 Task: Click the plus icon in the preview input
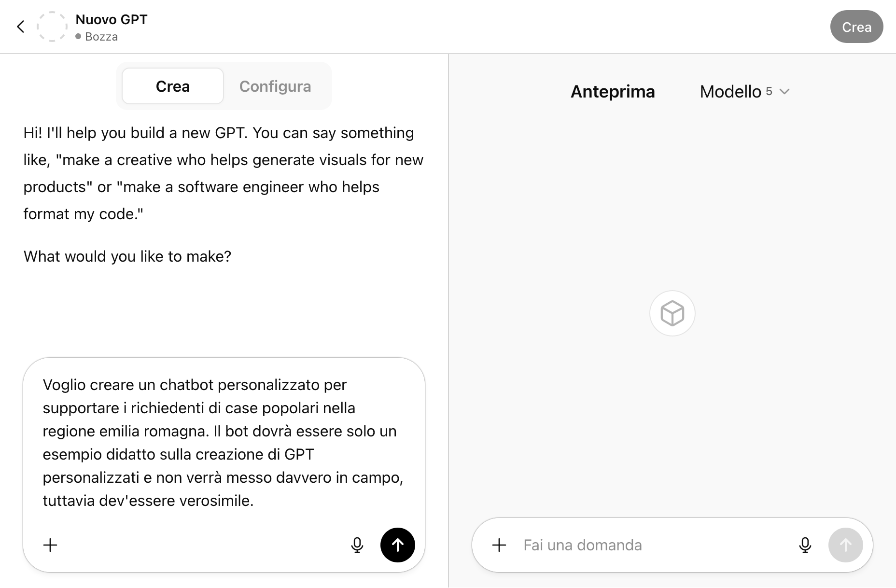coord(499,545)
